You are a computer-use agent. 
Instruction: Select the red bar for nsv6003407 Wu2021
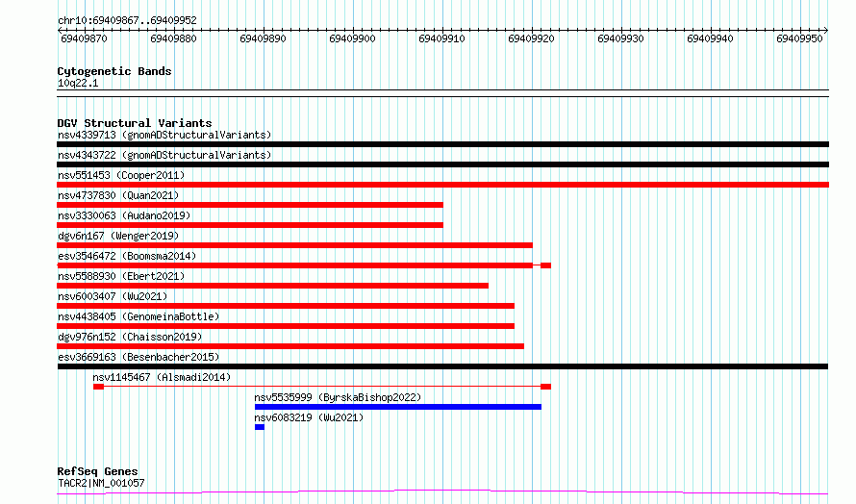coord(286,306)
